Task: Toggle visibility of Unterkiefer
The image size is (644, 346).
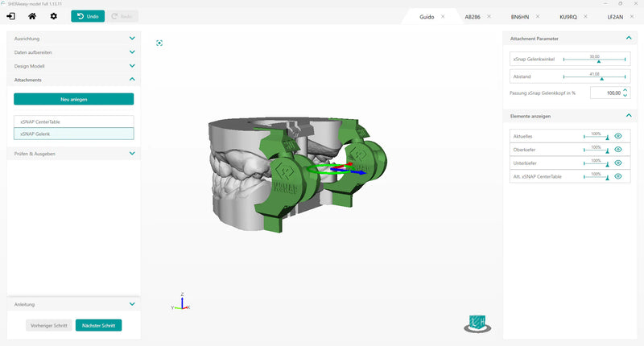Action: [618, 163]
